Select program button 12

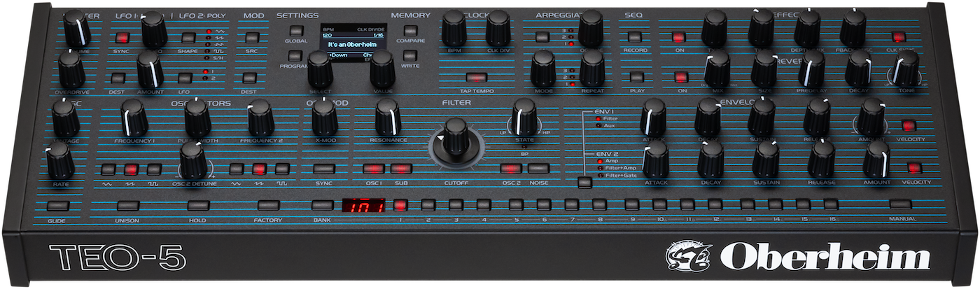[715, 205]
